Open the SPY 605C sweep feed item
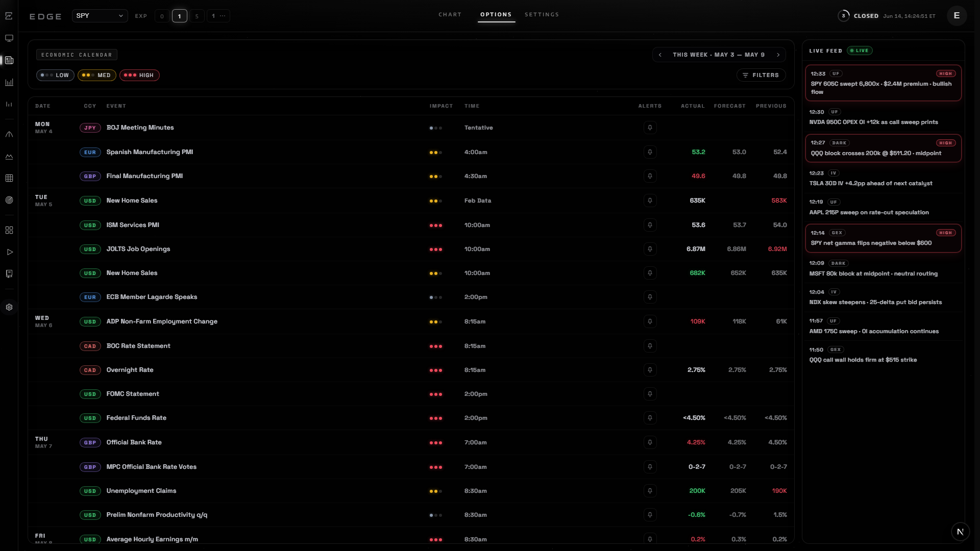Image resolution: width=980 pixels, height=551 pixels. (883, 83)
